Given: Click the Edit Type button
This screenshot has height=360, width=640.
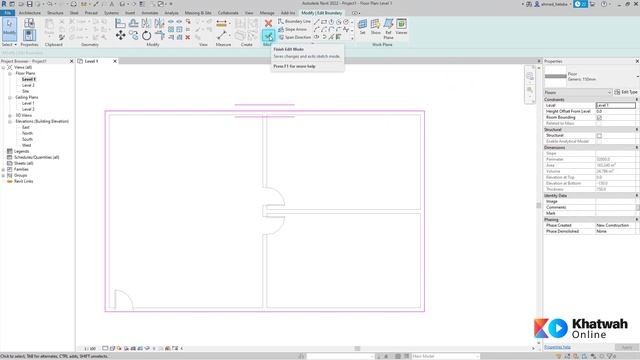Looking at the screenshot, I should pos(626,92).
